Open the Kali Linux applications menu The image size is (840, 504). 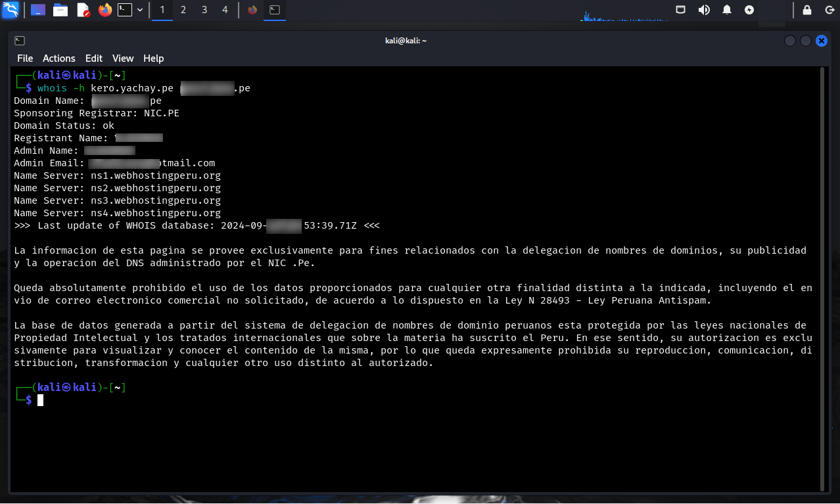(11, 10)
